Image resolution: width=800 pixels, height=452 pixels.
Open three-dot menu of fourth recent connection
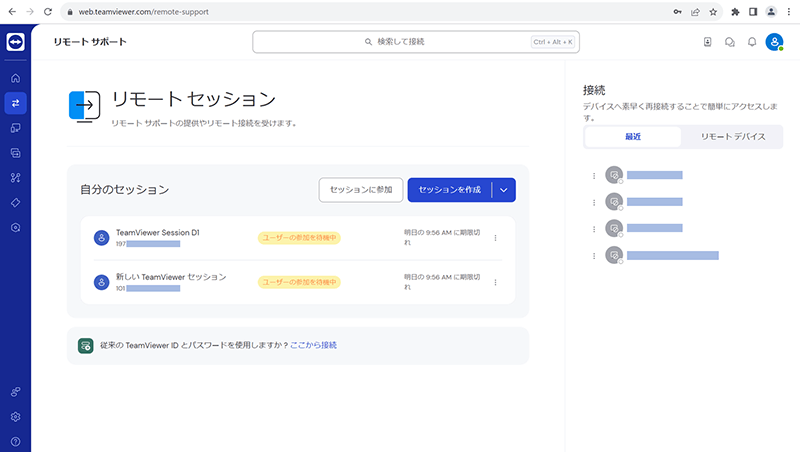point(594,256)
